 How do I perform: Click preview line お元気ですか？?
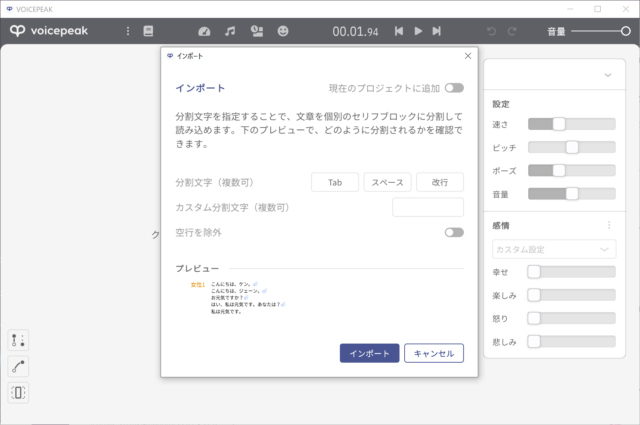tap(227, 298)
